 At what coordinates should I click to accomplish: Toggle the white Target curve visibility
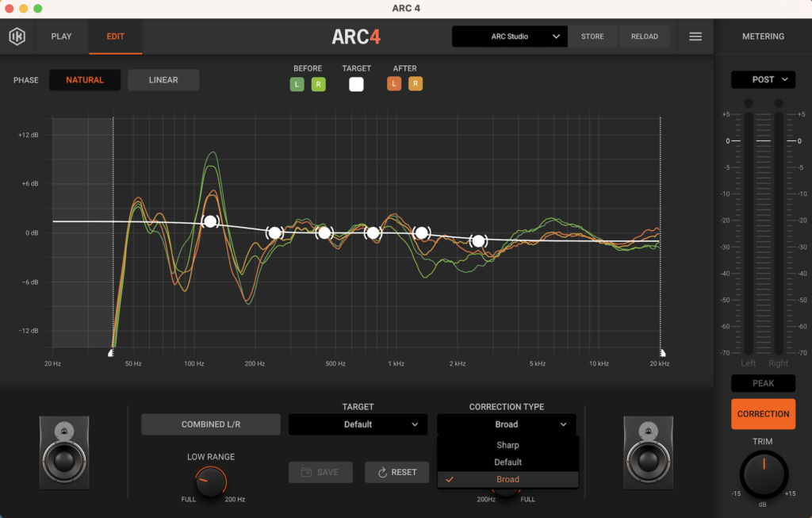pos(356,84)
